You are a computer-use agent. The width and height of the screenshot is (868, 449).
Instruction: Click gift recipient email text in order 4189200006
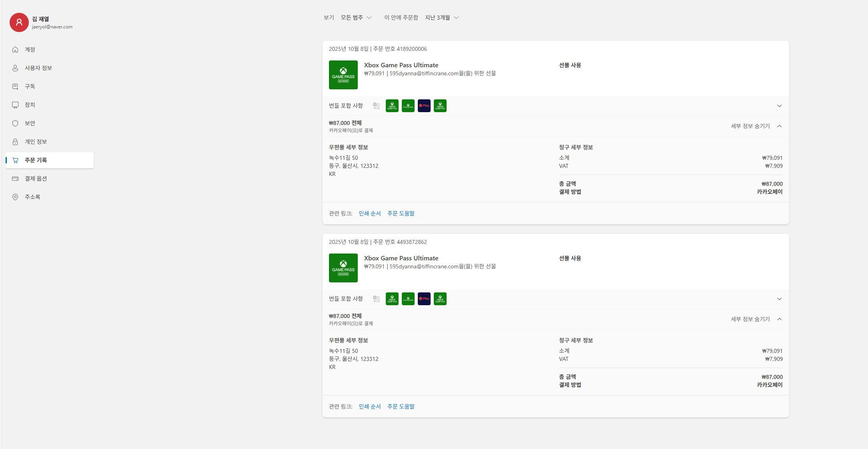443,73
